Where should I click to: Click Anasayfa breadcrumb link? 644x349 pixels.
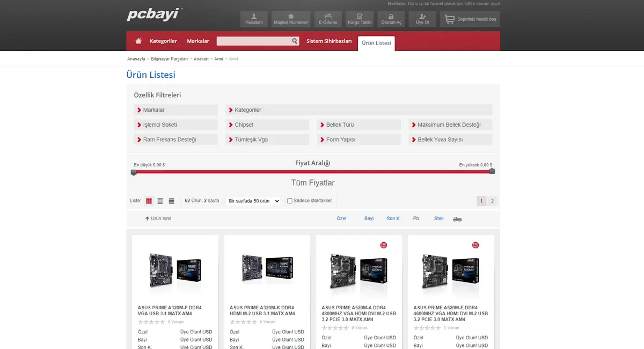136,59
